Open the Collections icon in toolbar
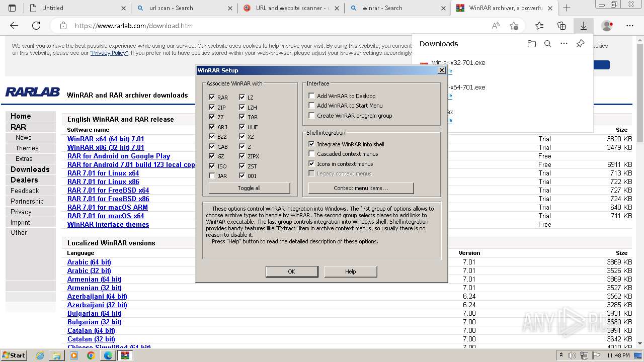This screenshot has width=644, height=362. point(561,26)
